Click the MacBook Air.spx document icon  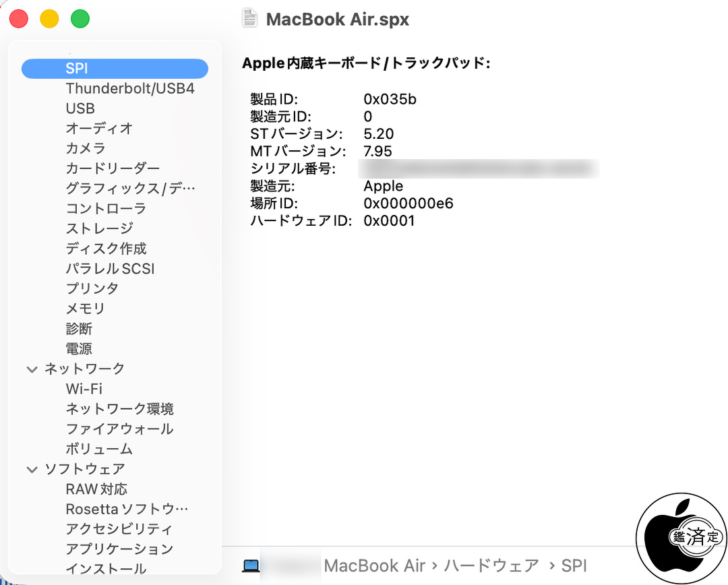click(249, 18)
